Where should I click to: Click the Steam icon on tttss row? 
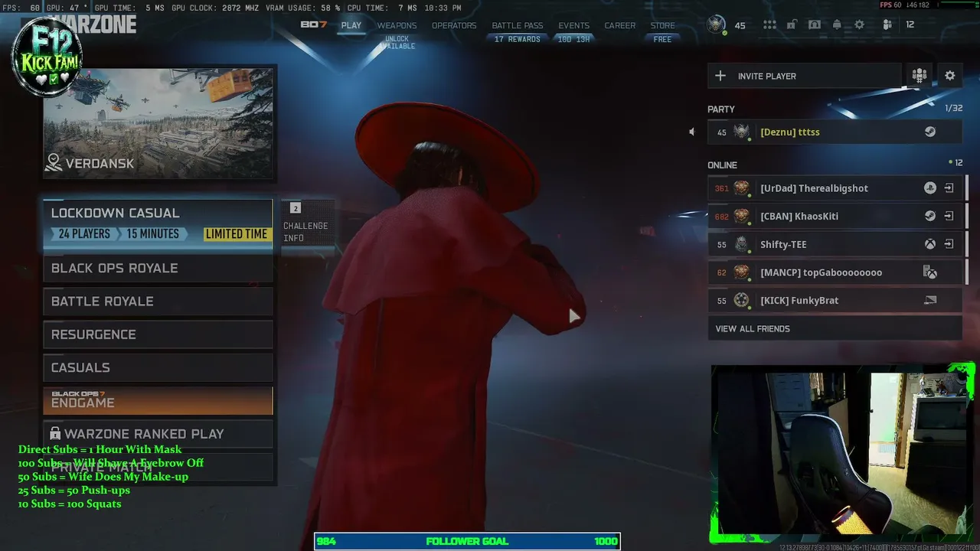tap(930, 132)
